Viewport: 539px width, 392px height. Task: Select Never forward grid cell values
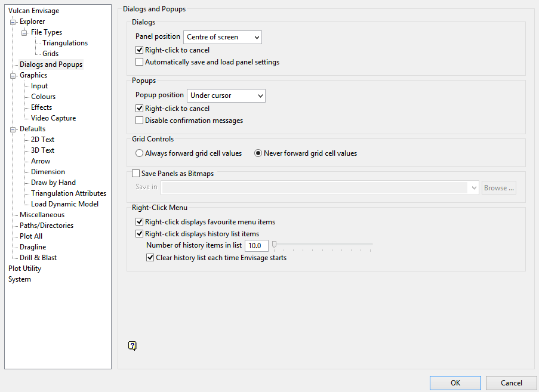pos(258,153)
